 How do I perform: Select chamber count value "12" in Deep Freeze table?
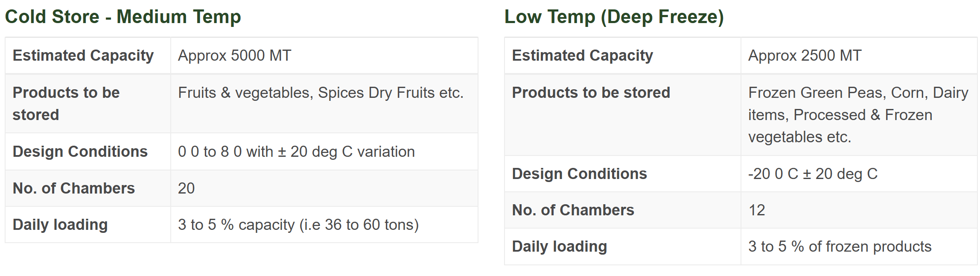(x=757, y=210)
